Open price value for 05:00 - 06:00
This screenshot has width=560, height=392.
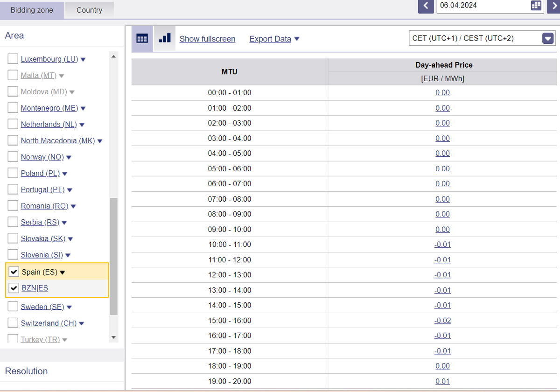[442, 168]
